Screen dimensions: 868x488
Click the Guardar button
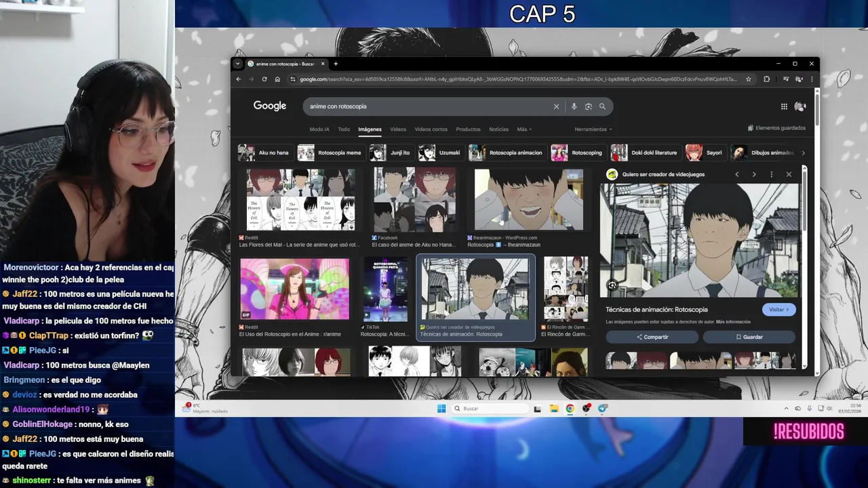[749, 337]
